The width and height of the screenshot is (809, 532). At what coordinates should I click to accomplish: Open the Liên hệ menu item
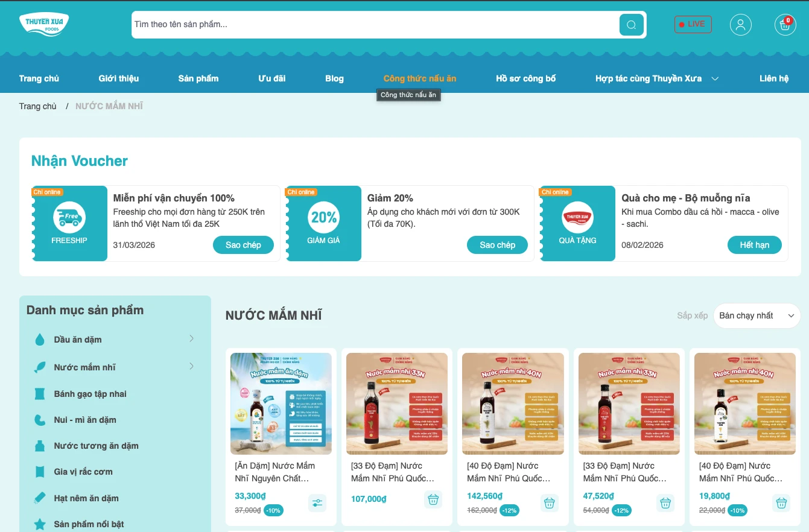[x=774, y=78]
